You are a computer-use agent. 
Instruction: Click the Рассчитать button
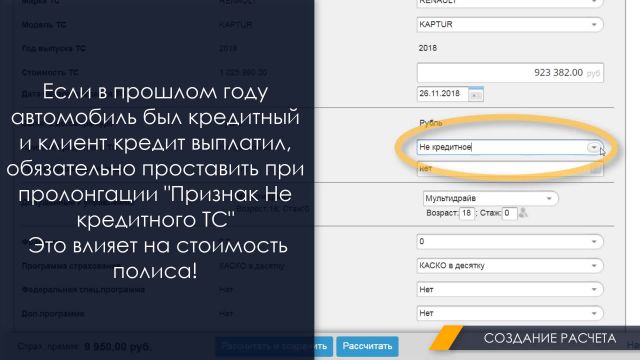367,346
